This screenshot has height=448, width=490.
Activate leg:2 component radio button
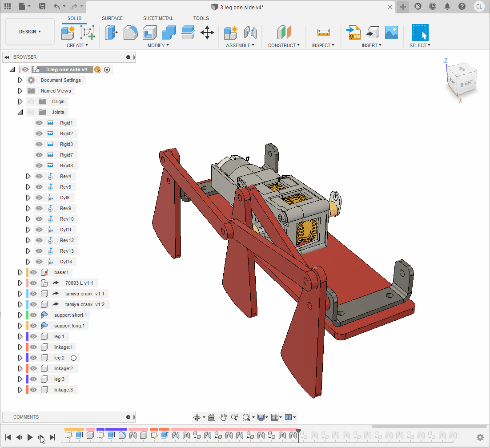(74, 358)
